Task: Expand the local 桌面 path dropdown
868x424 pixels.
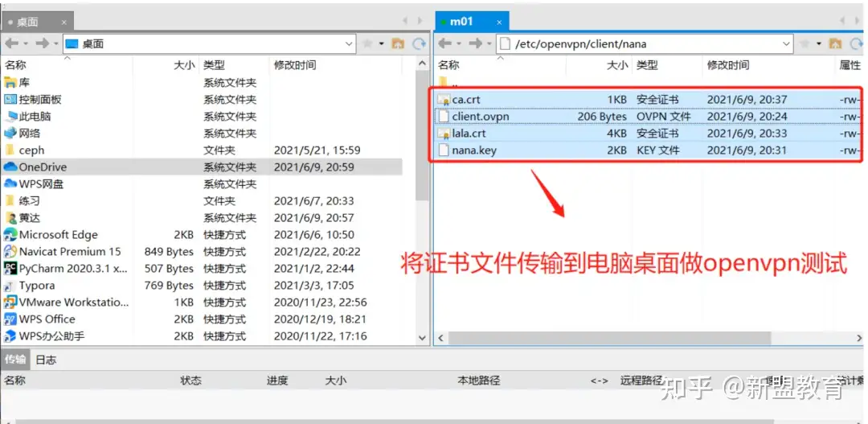Action: point(349,43)
